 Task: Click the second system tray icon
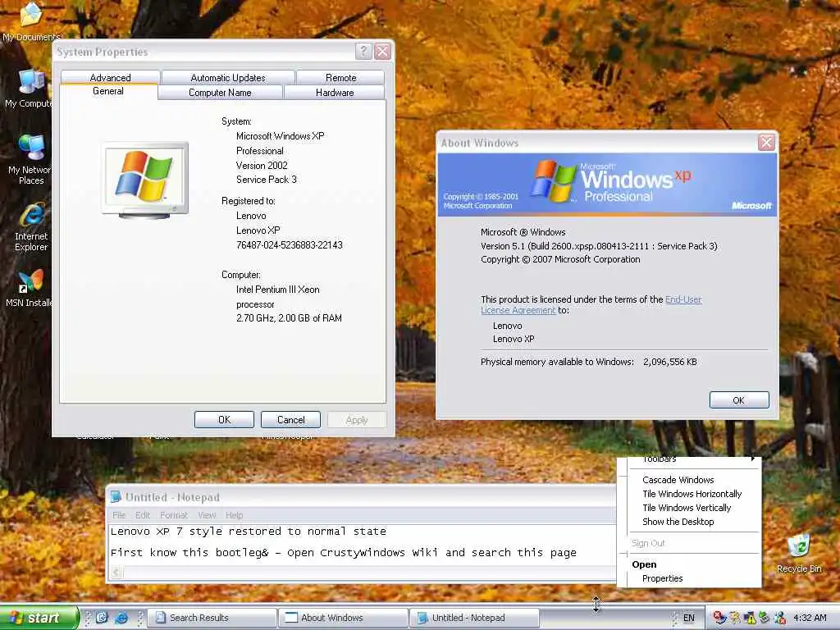click(734, 618)
